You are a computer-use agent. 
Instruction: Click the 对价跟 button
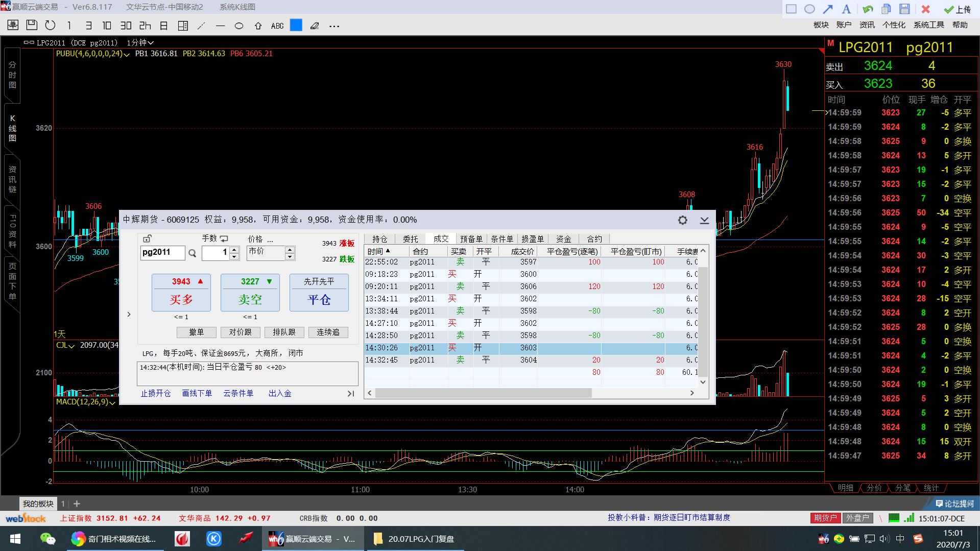coord(241,332)
